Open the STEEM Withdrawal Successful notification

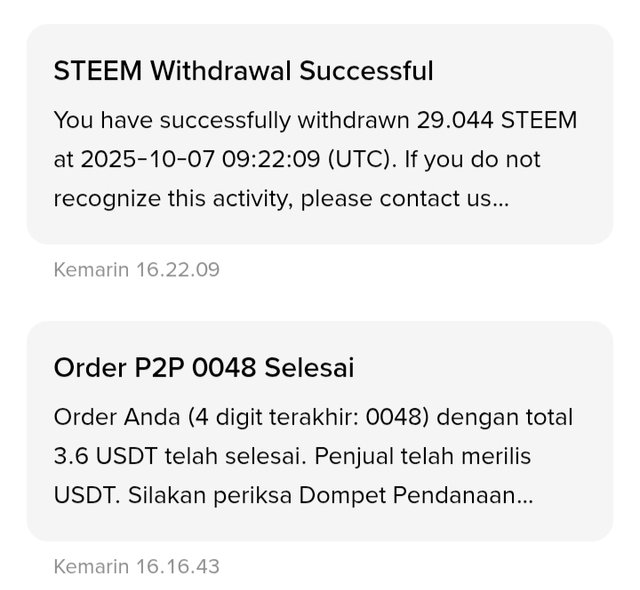319,134
